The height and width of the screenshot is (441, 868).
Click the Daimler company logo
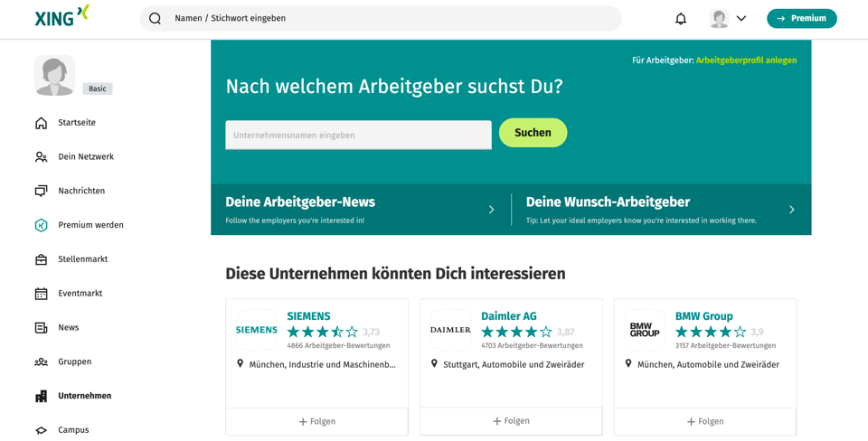tap(450, 330)
